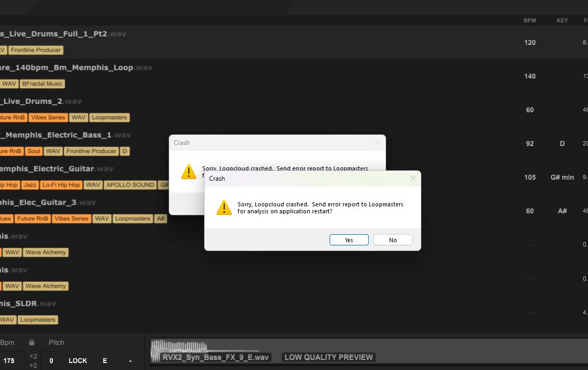This screenshot has width=588, height=370.
Task: Sort by the KEY column header
Action: click(562, 20)
